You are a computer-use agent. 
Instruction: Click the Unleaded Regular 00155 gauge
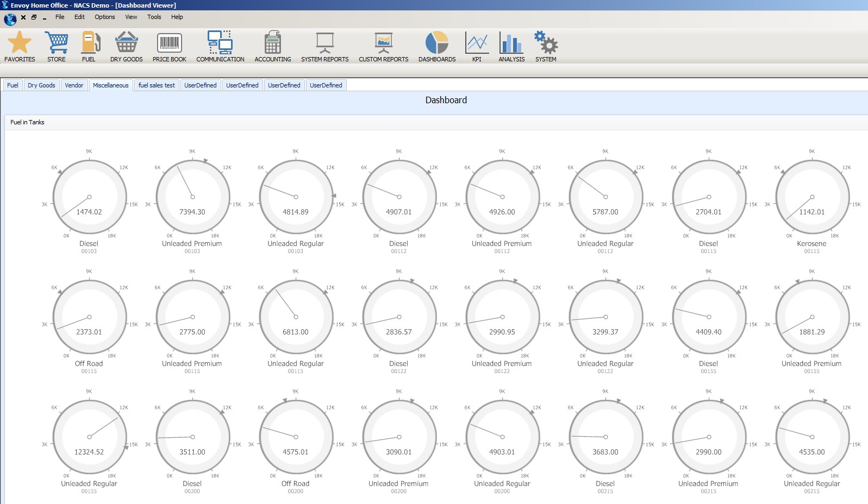89,437
